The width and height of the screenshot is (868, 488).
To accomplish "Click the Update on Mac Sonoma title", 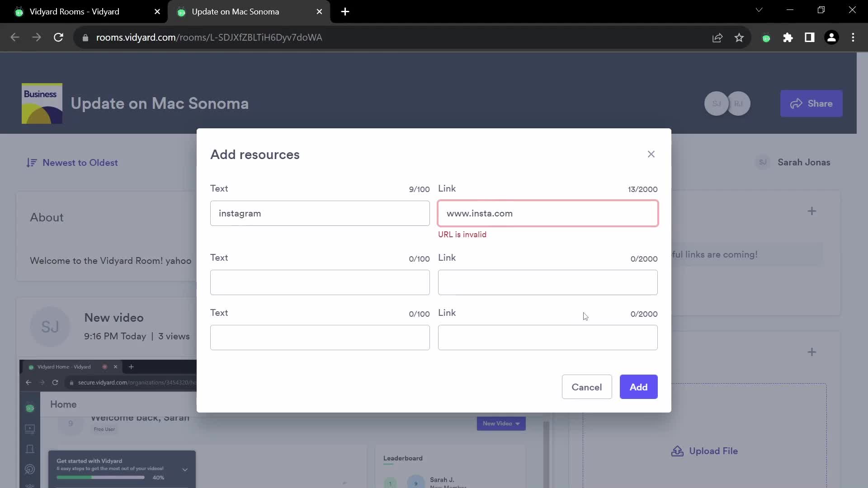I will click(x=160, y=103).
